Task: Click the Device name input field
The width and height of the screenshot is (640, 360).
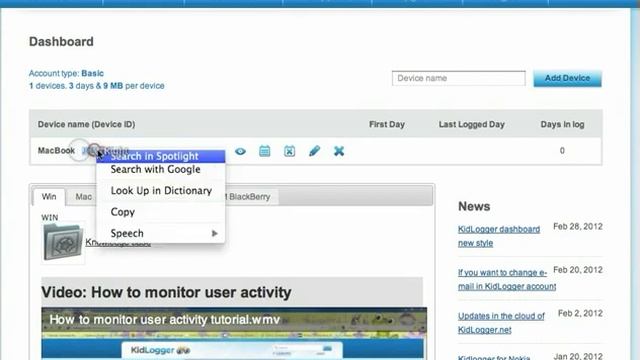Action: (459, 78)
